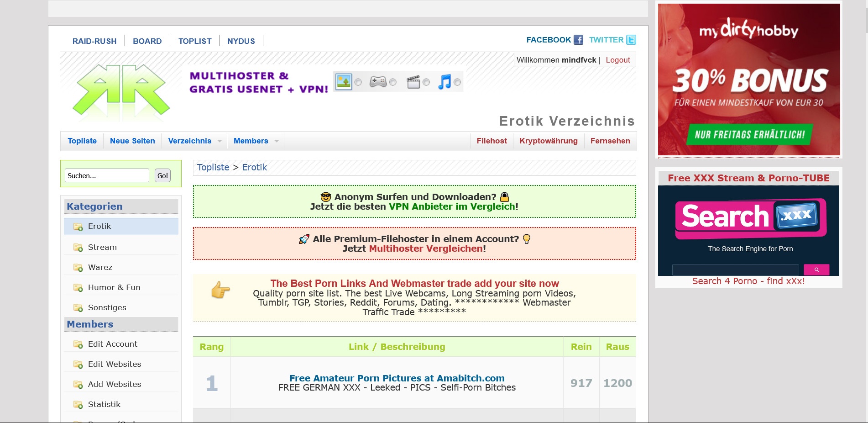Expand the Verzeichnis dropdown arrow
868x423 pixels.
(x=220, y=141)
